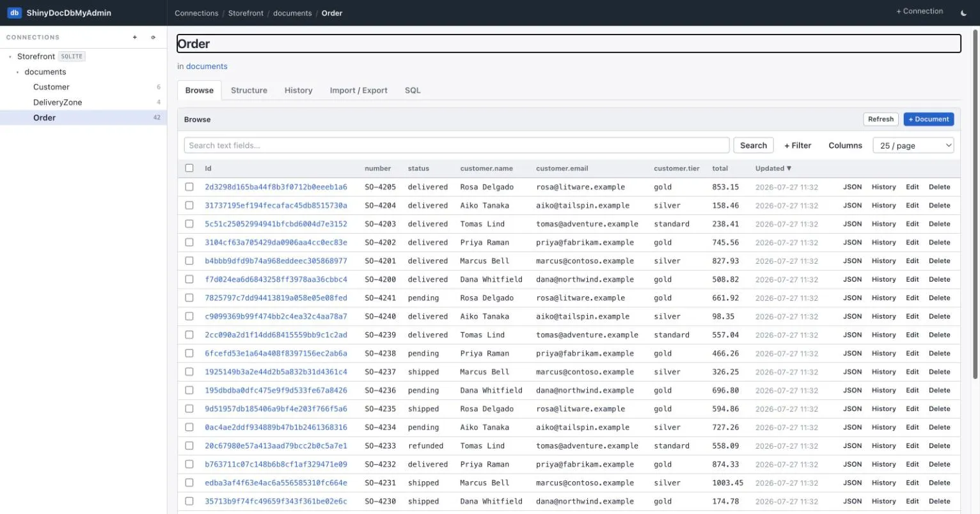
Task: Click the Order title field
Action: point(569,44)
